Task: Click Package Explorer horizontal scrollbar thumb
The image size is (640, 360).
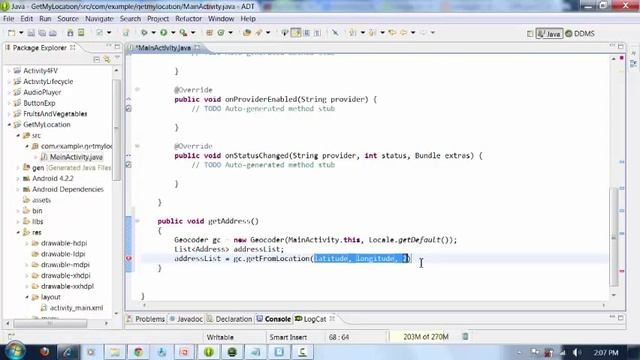Action: pyautogui.click(x=50, y=323)
